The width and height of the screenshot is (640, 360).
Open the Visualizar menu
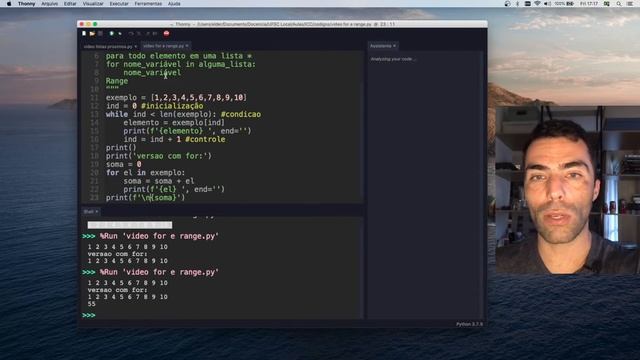tap(93, 4)
